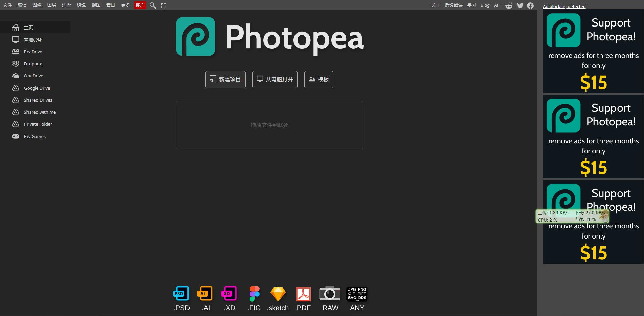644x316 pixels.
Task: Open the 文件 (File) menu
Action: pyautogui.click(x=7, y=5)
